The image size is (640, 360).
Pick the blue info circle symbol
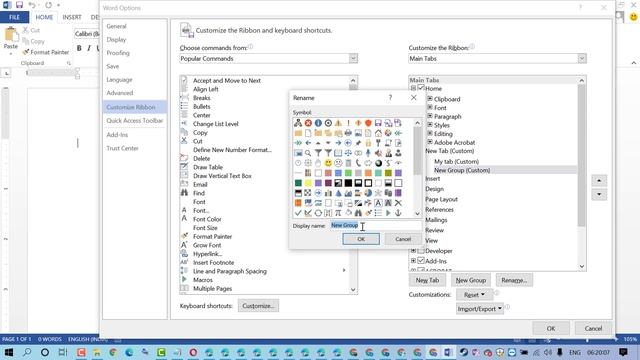[318, 123]
